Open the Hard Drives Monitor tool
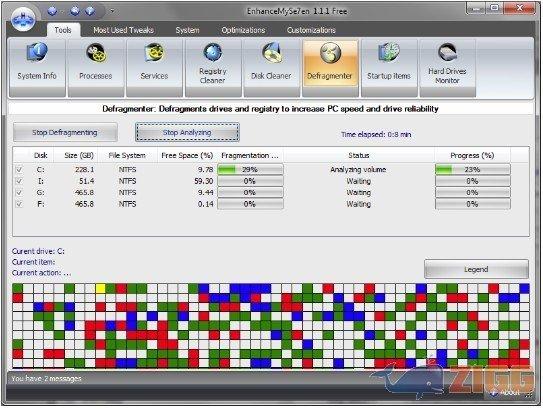The height and width of the screenshot is (409, 543). tap(447, 68)
